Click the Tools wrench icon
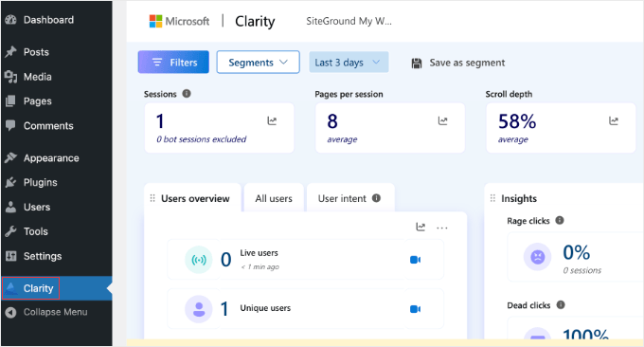 pos(11,231)
